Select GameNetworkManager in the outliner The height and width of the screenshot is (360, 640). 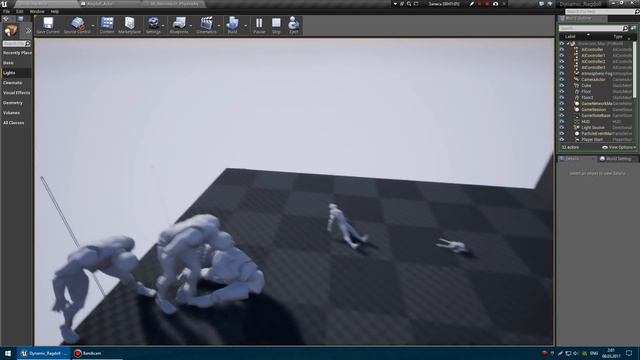click(x=596, y=104)
